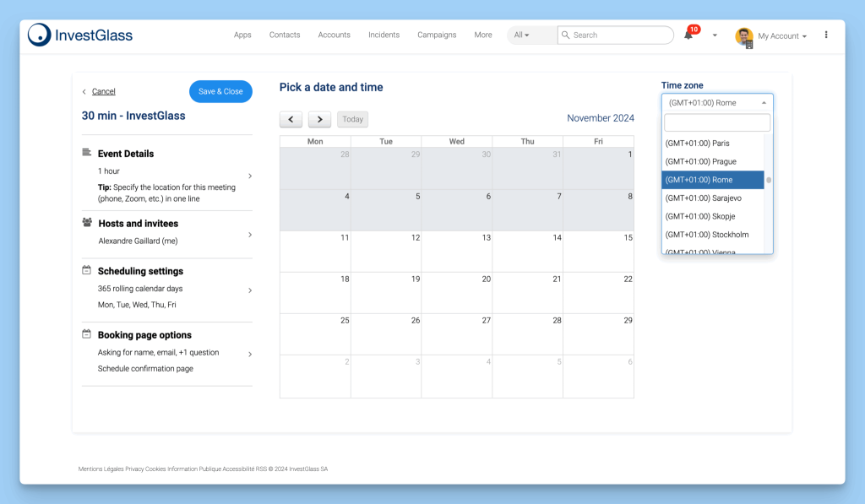Open the All search filter dropdown
The image size is (865, 504).
click(x=521, y=35)
